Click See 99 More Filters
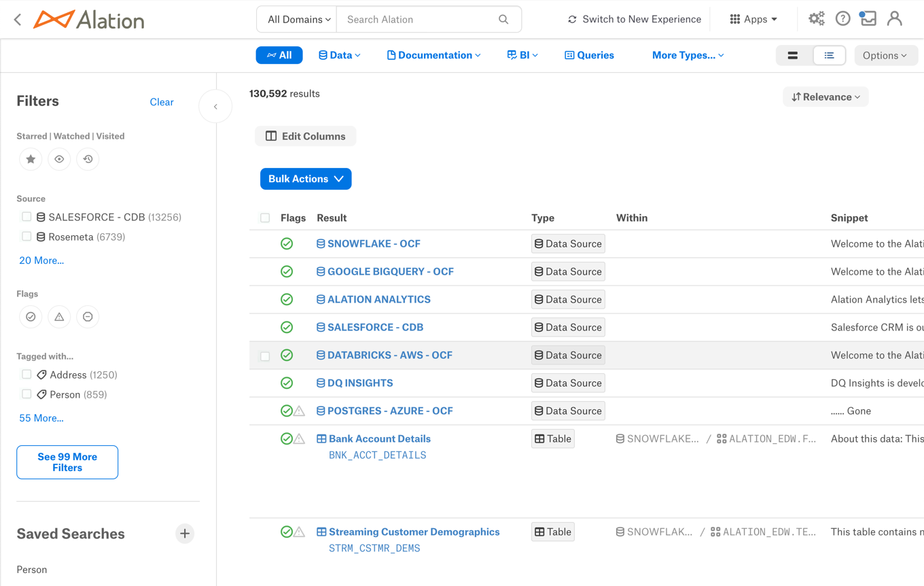The width and height of the screenshot is (924, 586). (67, 462)
